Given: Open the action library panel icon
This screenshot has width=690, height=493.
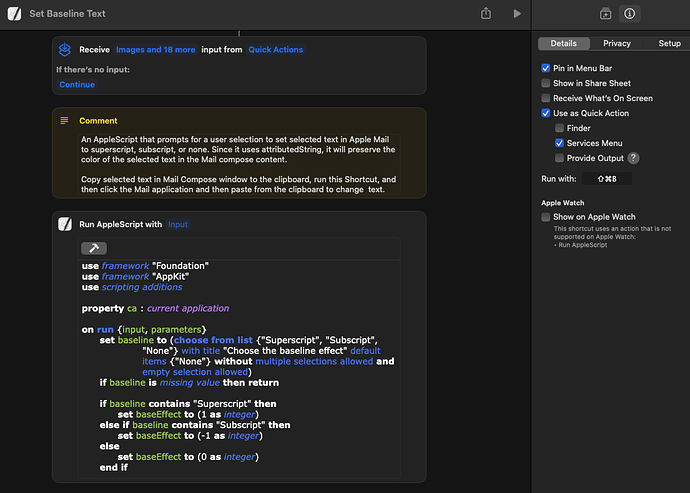Looking at the screenshot, I should point(606,14).
